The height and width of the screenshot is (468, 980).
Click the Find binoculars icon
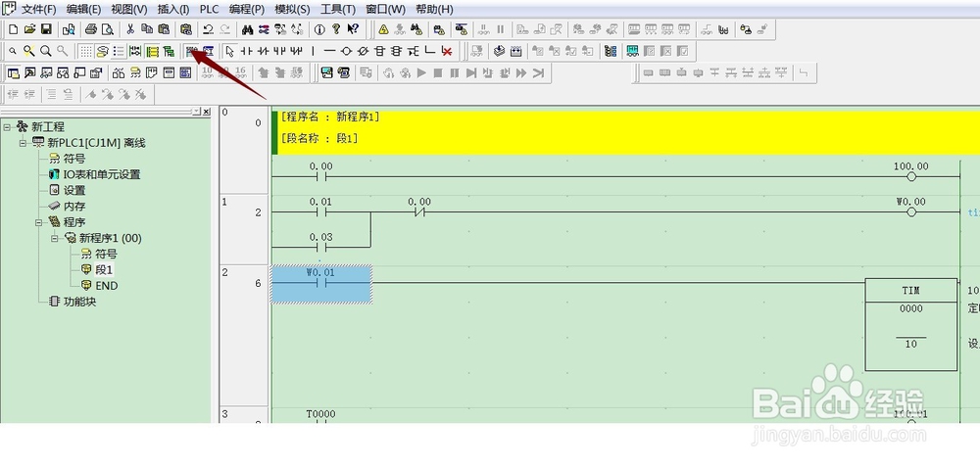[248, 29]
